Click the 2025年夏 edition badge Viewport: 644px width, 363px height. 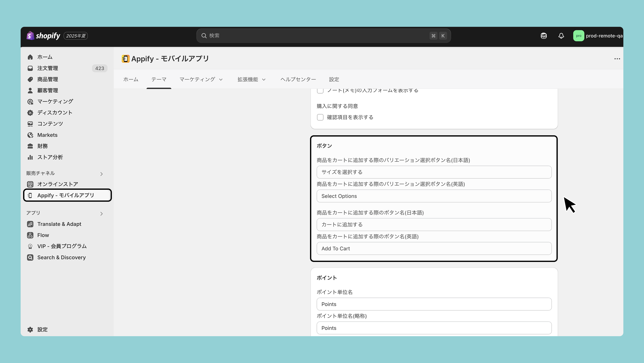76,36
